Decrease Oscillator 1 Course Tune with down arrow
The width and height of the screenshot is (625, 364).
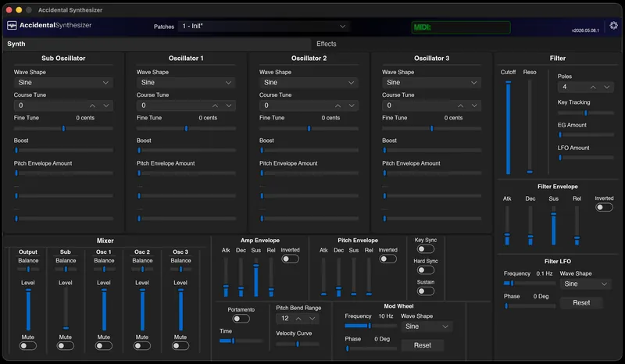(229, 105)
